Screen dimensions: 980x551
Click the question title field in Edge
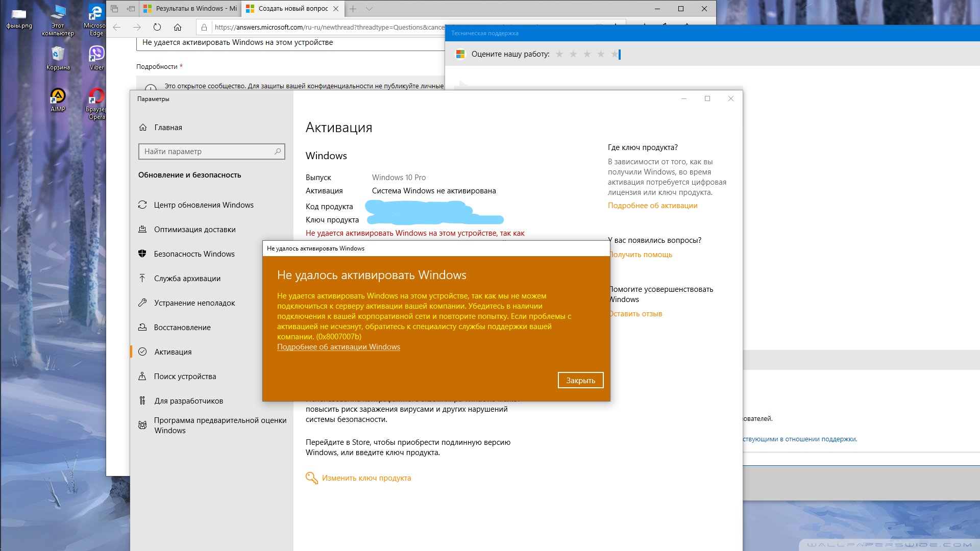coord(290,43)
